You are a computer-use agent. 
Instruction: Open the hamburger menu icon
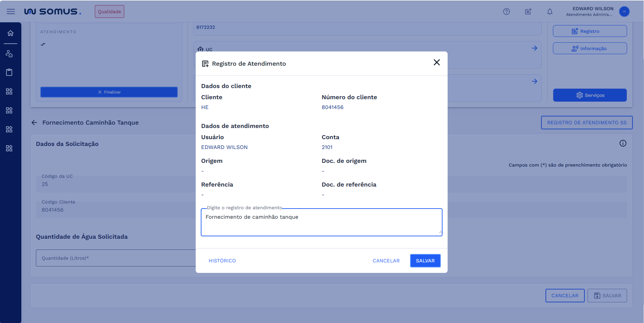[11, 12]
